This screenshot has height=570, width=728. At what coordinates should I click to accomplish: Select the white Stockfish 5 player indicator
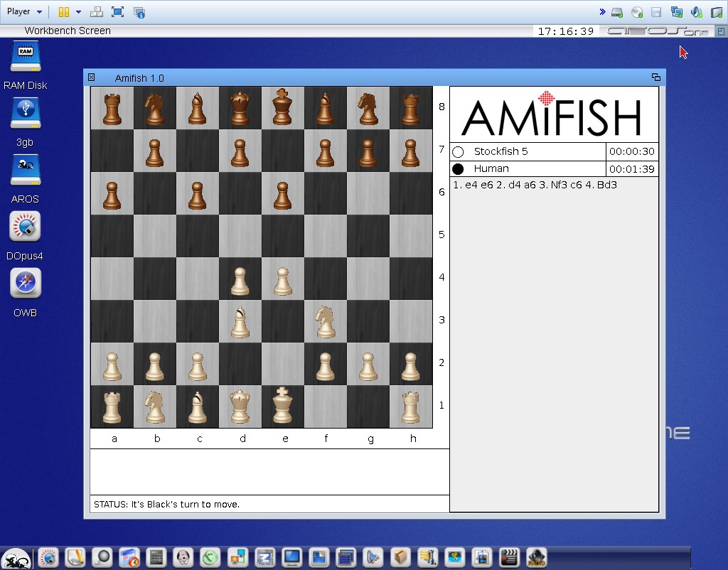tap(458, 152)
